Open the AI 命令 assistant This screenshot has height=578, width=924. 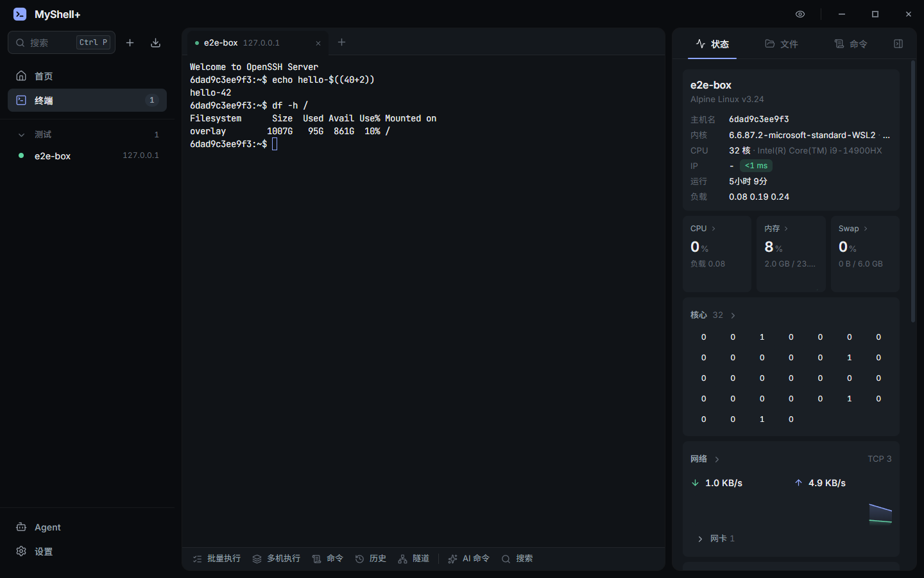469,559
